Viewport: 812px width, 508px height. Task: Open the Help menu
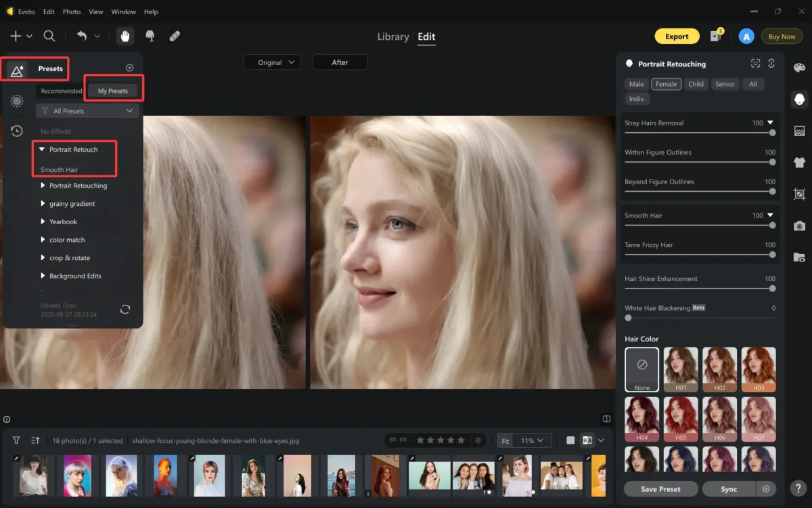pyautogui.click(x=151, y=12)
